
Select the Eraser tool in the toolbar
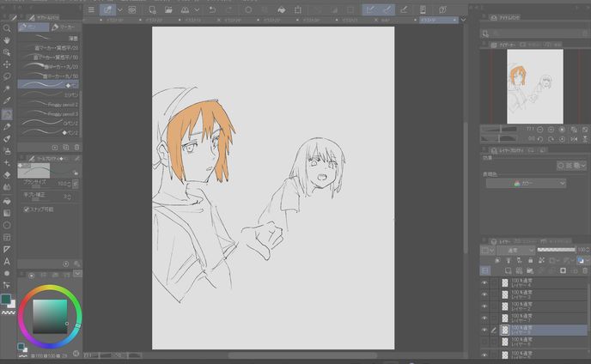(7, 174)
